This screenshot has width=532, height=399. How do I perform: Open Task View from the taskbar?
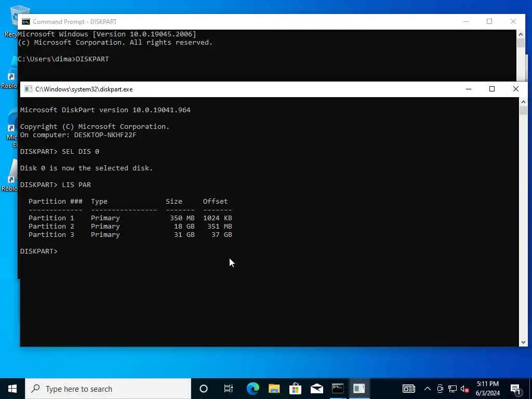pos(229,389)
